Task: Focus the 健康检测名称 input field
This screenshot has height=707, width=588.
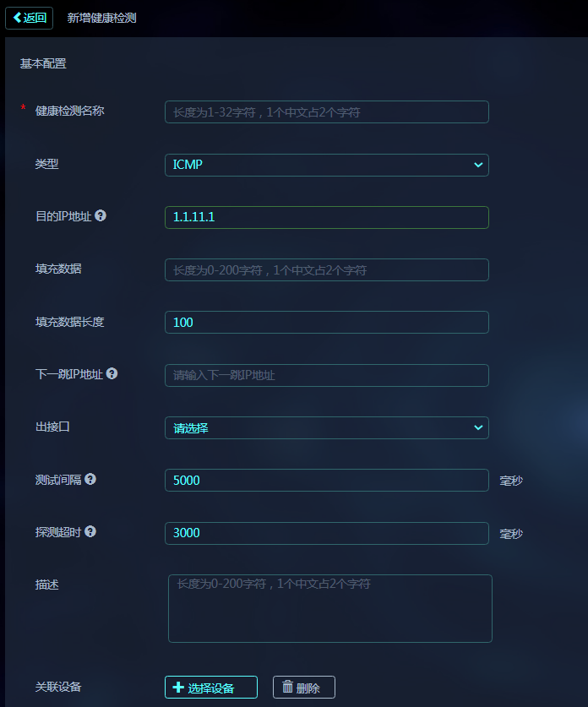Action: (x=327, y=111)
